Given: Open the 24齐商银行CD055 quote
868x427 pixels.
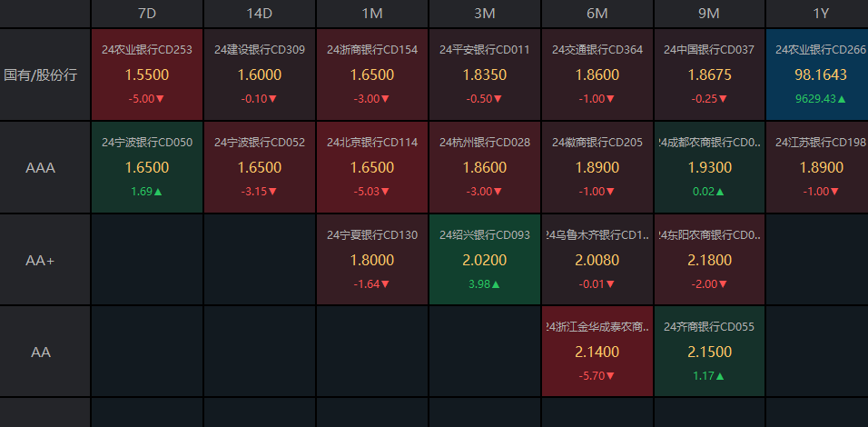Looking at the screenshot, I should point(709,352).
